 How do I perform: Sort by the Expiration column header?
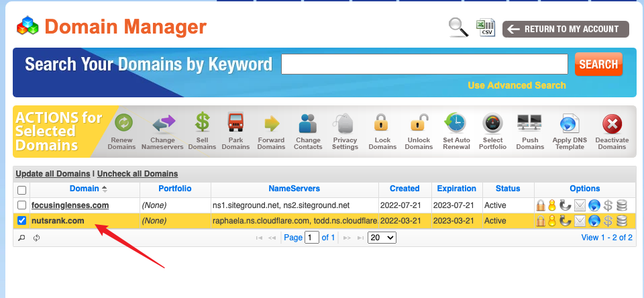[457, 189]
